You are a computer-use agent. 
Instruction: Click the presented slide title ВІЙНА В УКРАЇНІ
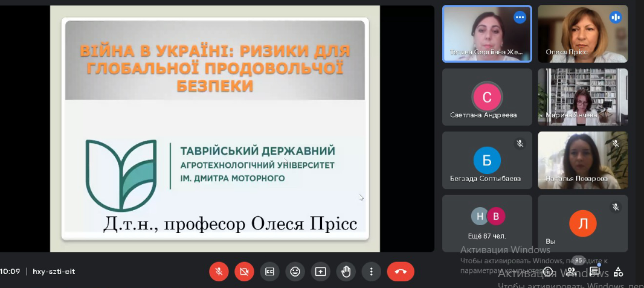(x=214, y=68)
